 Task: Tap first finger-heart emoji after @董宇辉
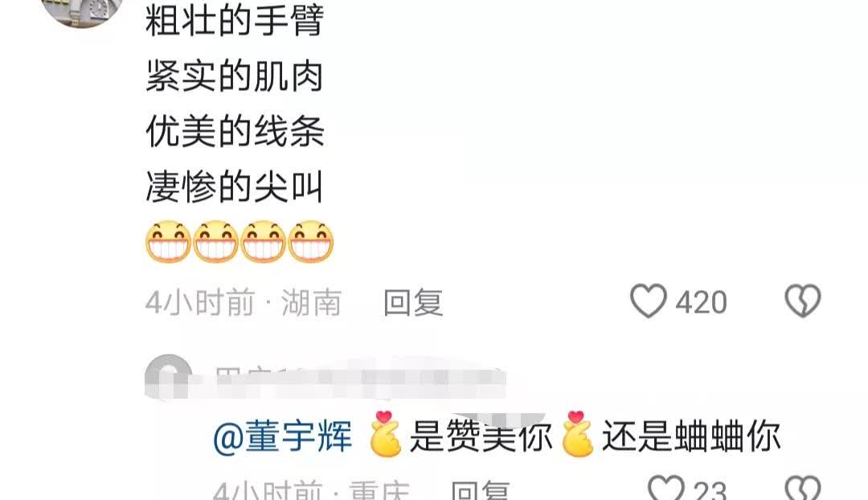[385, 434]
